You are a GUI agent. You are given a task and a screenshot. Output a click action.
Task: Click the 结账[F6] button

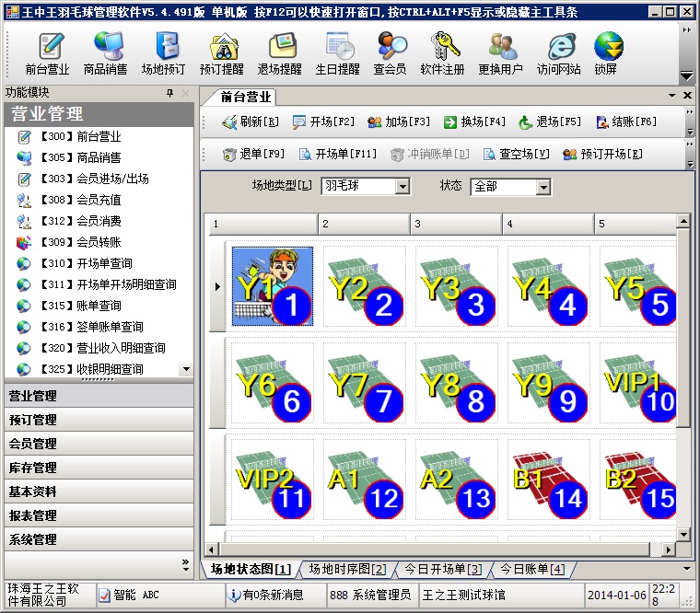626,121
